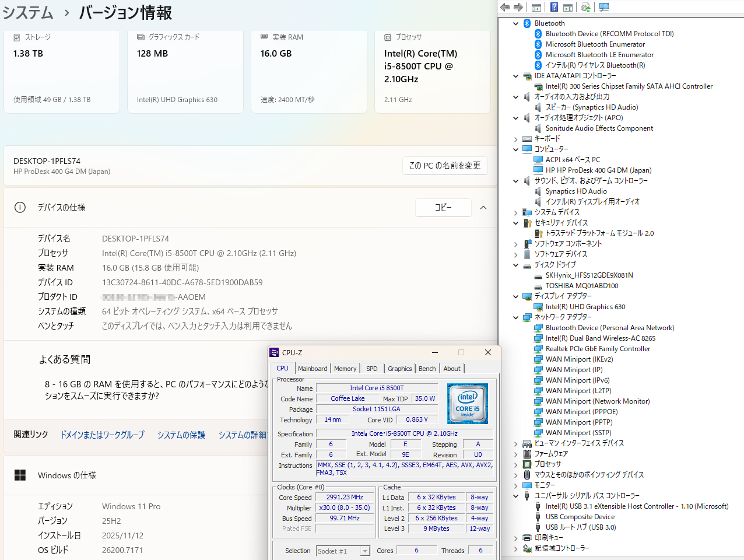Click the Intel Core i5 logo in CPU-Z
744x560 pixels.
coord(467,404)
